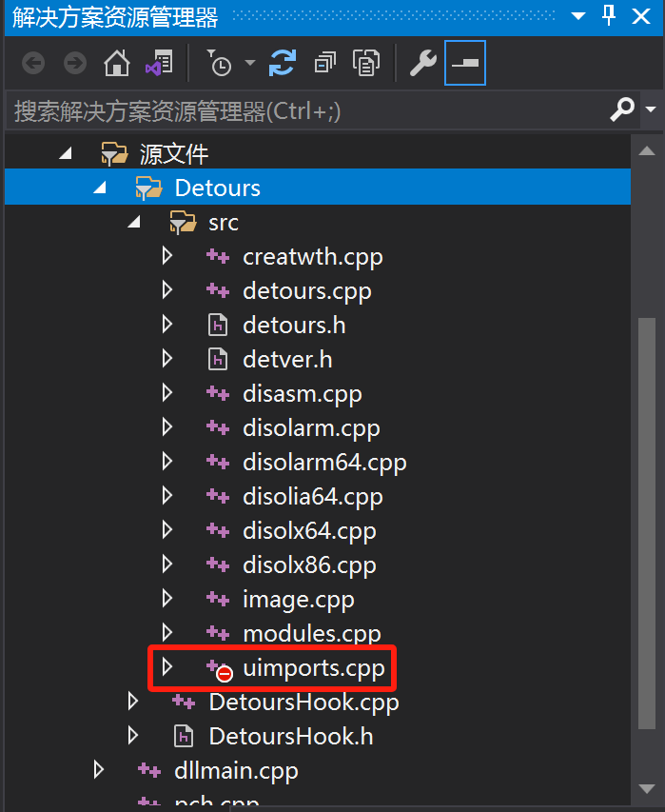Select image.cpp file
Image resolution: width=665 pixels, height=812 pixels.
click(299, 600)
